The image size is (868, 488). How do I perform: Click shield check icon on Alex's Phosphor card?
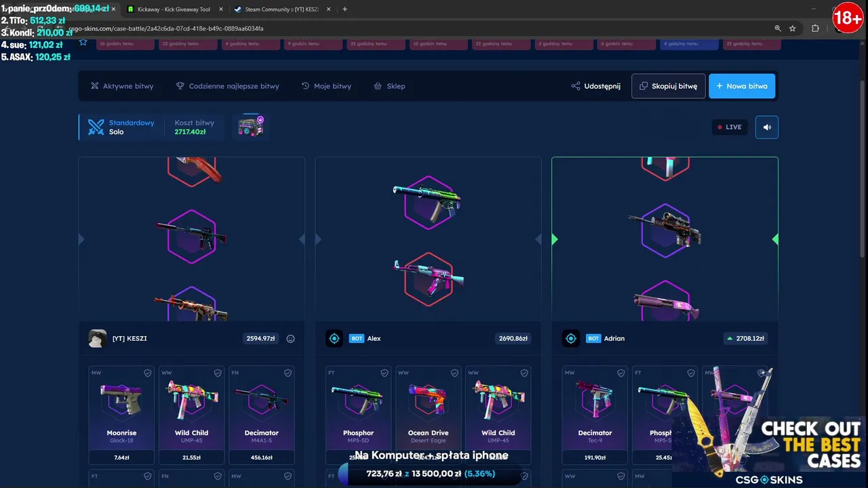click(x=384, y=373)
